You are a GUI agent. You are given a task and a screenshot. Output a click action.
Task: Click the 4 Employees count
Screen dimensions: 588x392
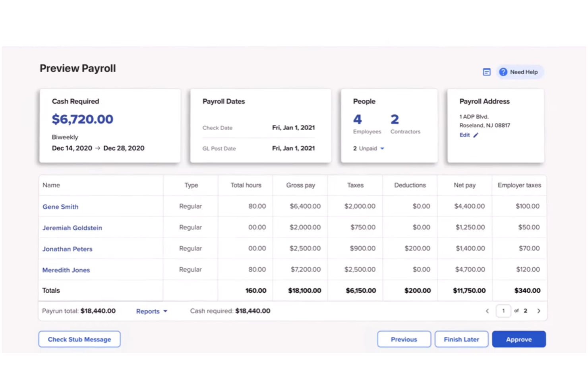click(x=358, y=119)
